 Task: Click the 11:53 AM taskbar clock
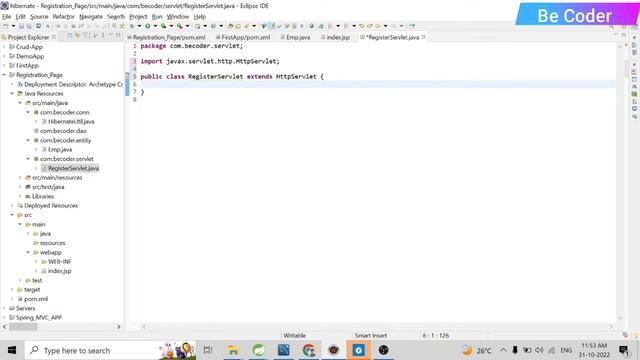[594, 346]
